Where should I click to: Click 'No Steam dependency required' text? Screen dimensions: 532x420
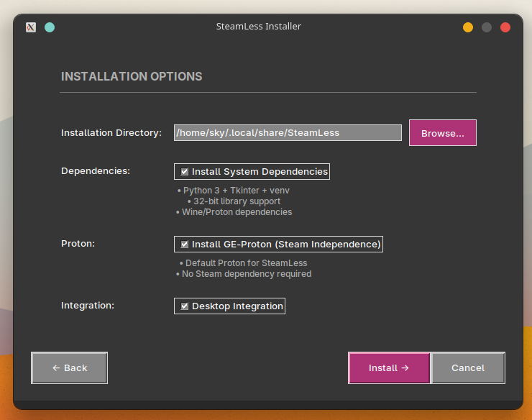243,274
